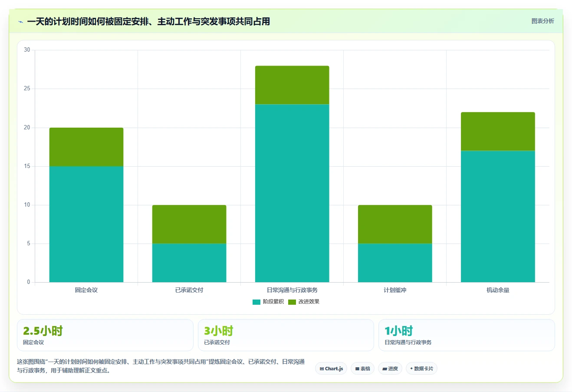Click the 固定会议 caption under 2.5小时
Viewport: 572px width, 392px height.
(33, 343)
